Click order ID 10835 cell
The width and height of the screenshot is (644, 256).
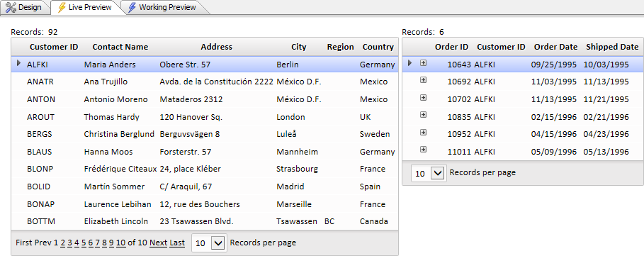coord(459,117)
